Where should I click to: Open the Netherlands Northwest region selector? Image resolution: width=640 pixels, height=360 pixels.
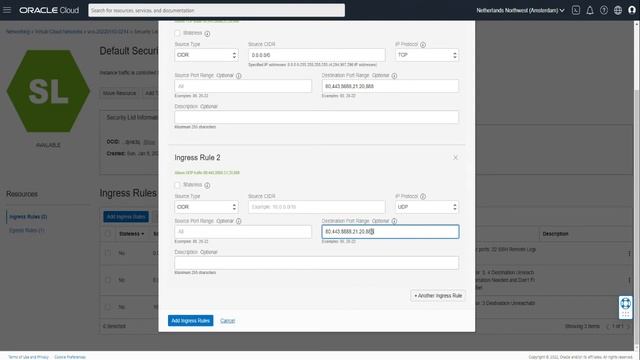coord(520,10)
